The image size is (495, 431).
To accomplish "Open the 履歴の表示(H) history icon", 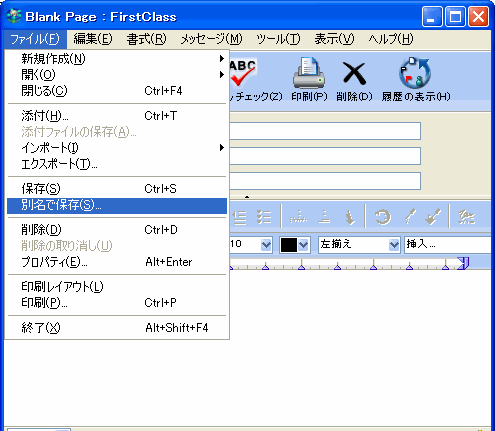I will click(415, 72).
